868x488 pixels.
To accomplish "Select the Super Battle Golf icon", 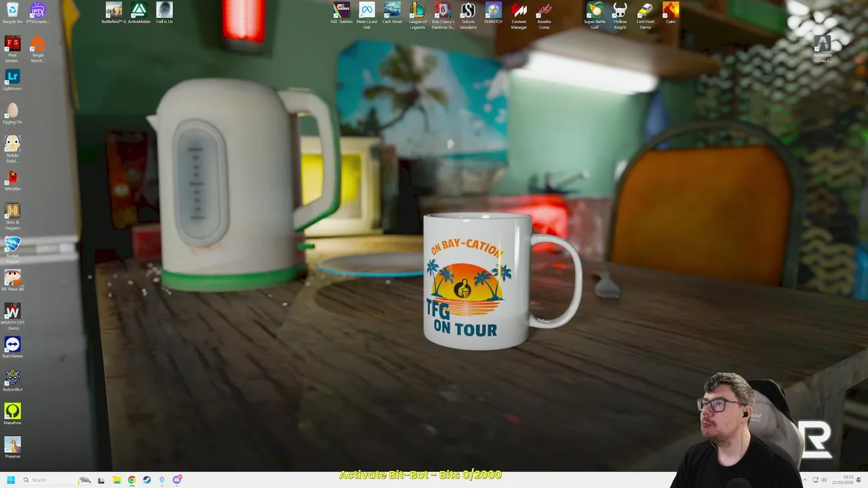I will 595,16.
